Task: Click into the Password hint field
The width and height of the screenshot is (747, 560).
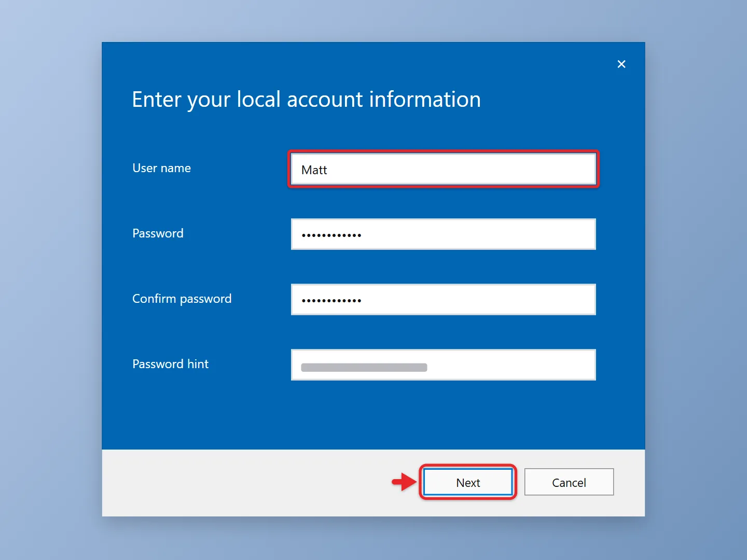Action: 444,365
